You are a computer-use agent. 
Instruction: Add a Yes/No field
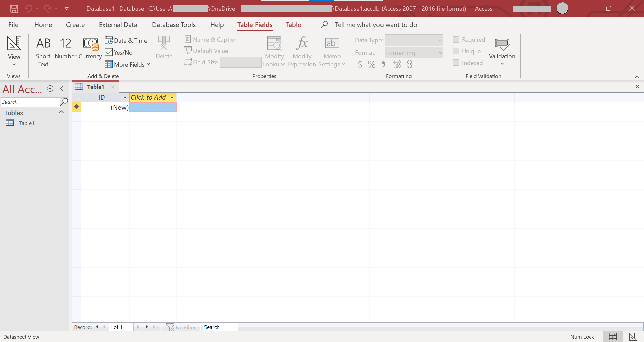[119, 52]
